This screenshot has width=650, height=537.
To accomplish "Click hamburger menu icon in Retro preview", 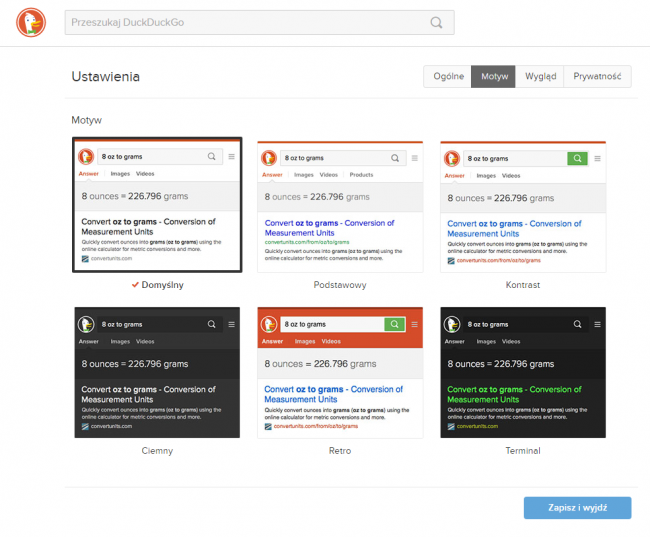I will coord(415,324).
